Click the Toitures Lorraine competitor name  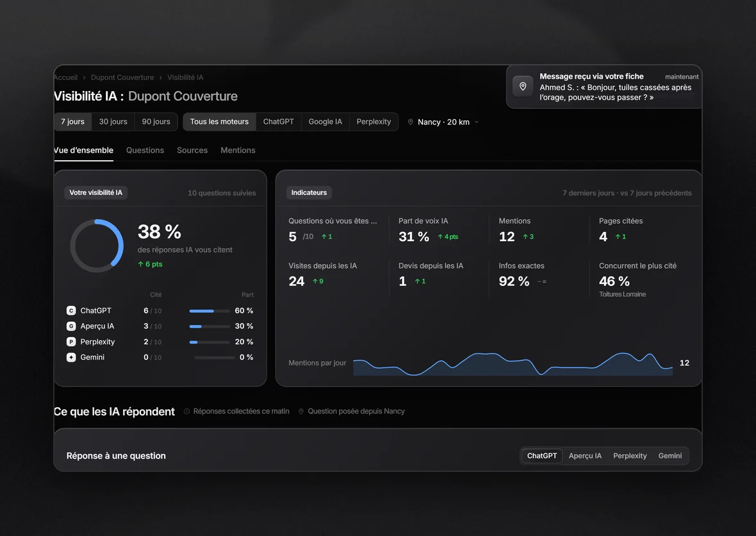pyautogui.click(x=623, y=294)
